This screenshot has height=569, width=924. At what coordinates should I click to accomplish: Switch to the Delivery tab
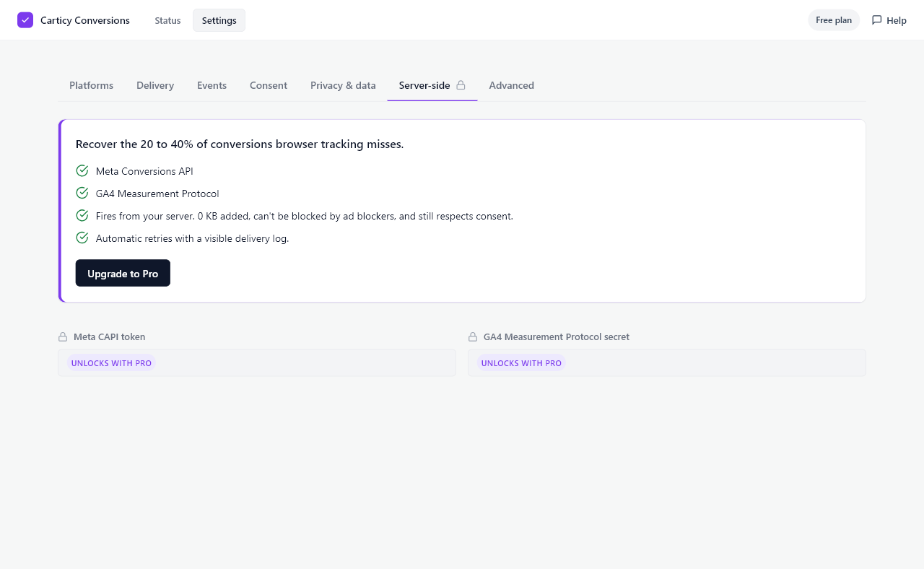point(155,85)
